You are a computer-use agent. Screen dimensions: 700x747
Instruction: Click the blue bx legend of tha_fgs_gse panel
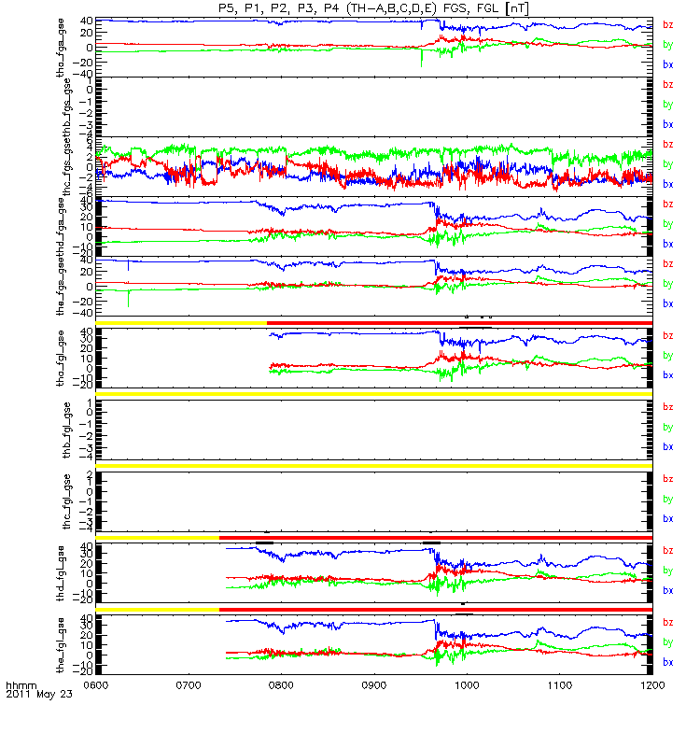click(x=668, y=64)
